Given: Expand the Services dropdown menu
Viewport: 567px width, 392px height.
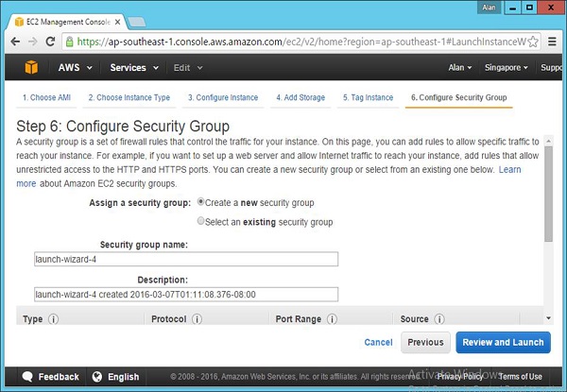Looking at the screenshot, I should tap(133, 68).
